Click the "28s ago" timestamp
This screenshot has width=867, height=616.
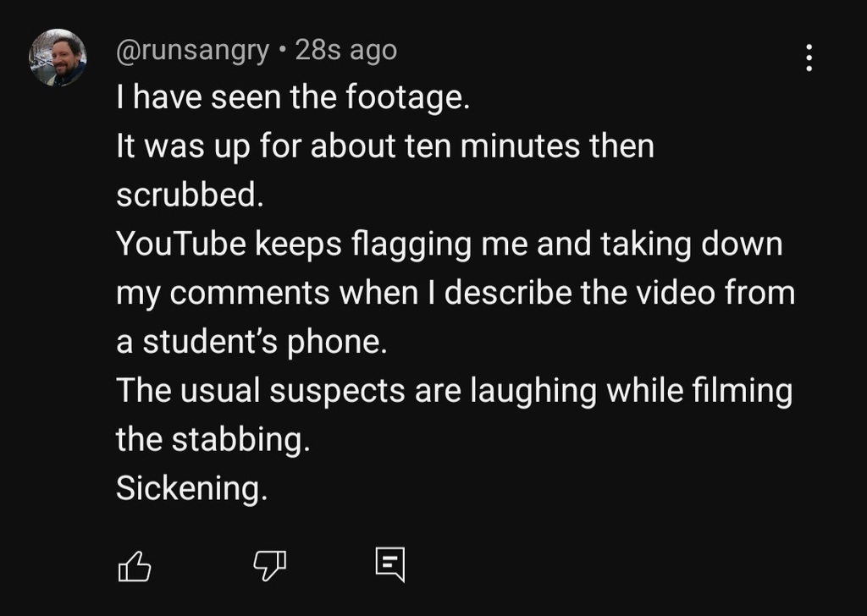[x=345, y=51]
